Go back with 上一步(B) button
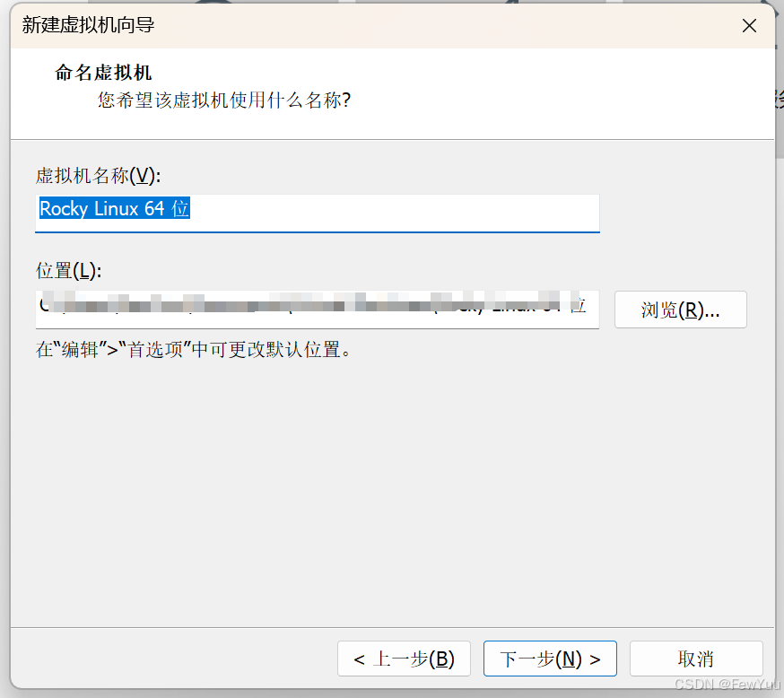The width and height of the screenshot is (784, 698). [404, 659]
